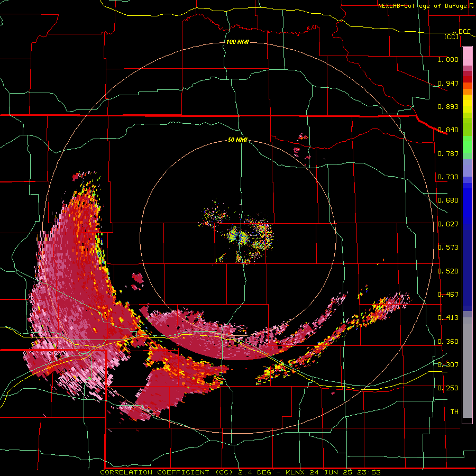Select the 0.947 scale value
The width and height of the screenshot is (476, 476).
pyautogui.click(x=448, y=83)
